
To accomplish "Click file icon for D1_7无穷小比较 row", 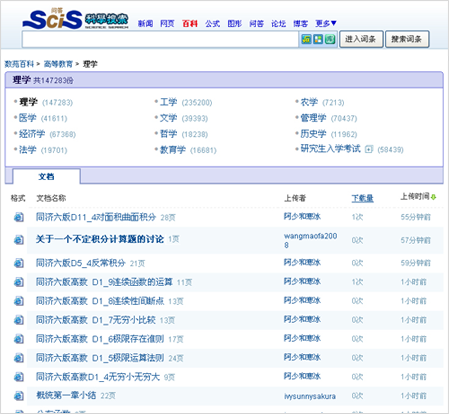I will pos(19,320).
